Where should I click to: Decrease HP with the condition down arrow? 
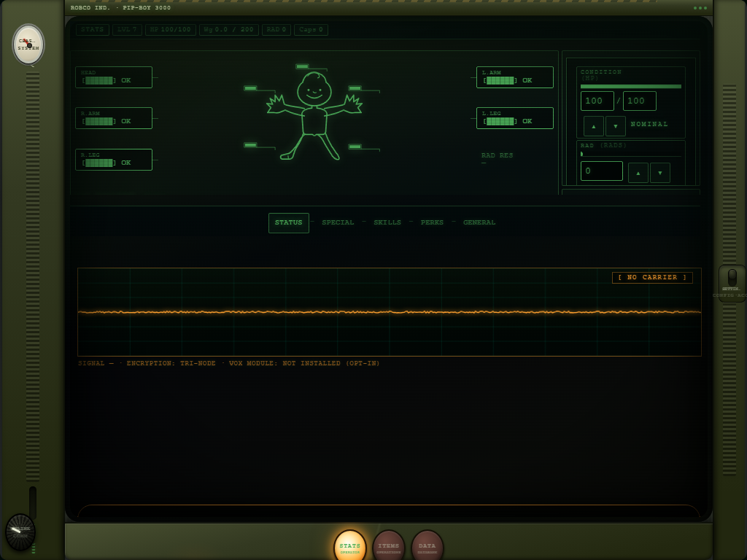[x=616, y=126]
